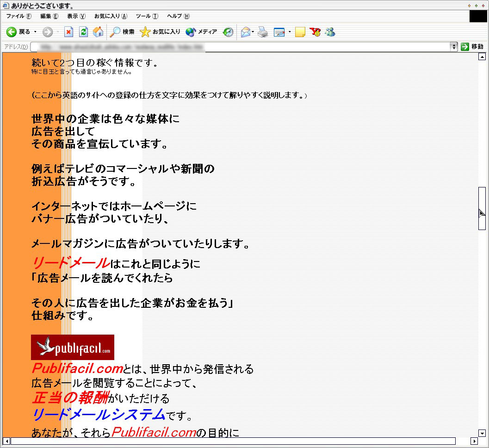Go to the Home page house icon
The image size is (489, 448).
[98, 32]
